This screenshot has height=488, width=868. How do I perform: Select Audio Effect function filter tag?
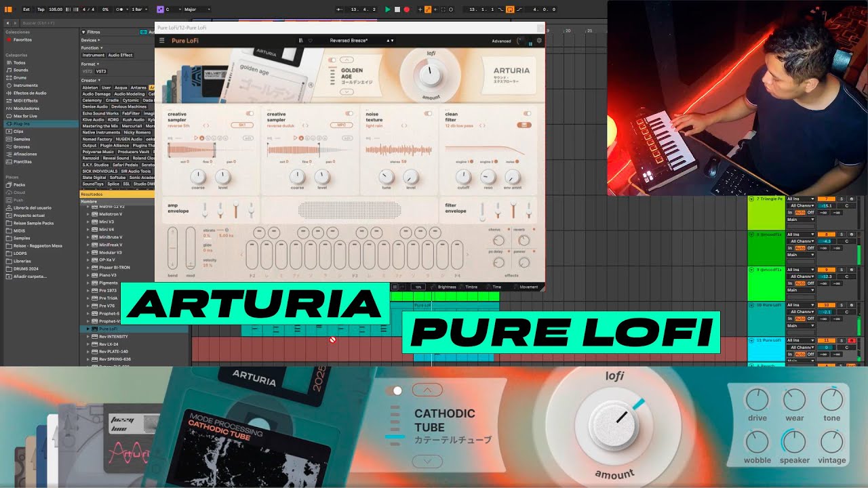120,55
